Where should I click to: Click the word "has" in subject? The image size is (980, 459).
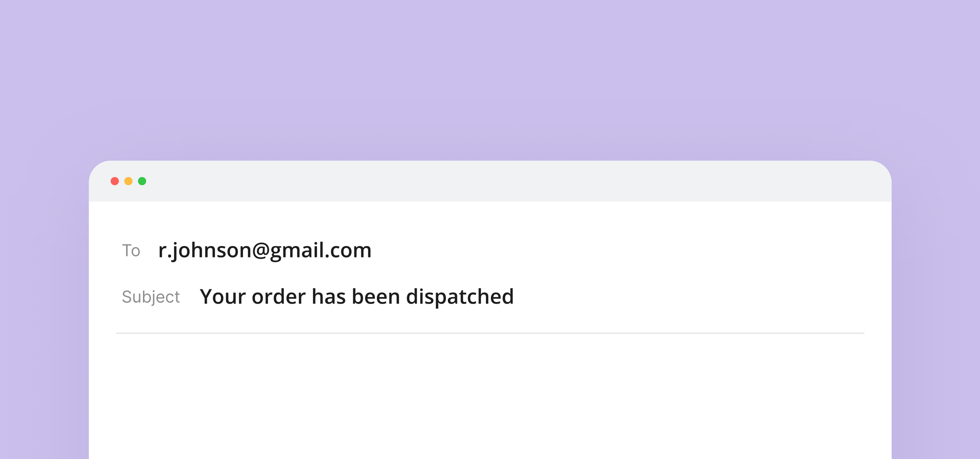[x=329, y=297]
